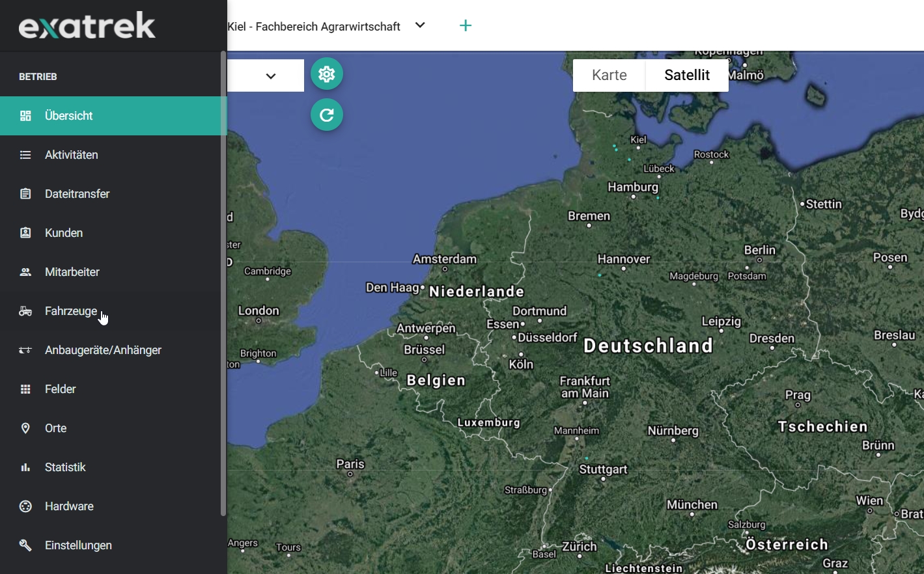This screenshot has height=574, width=924.
Task: Click the Köln label on map
Action: click(521, 364)
